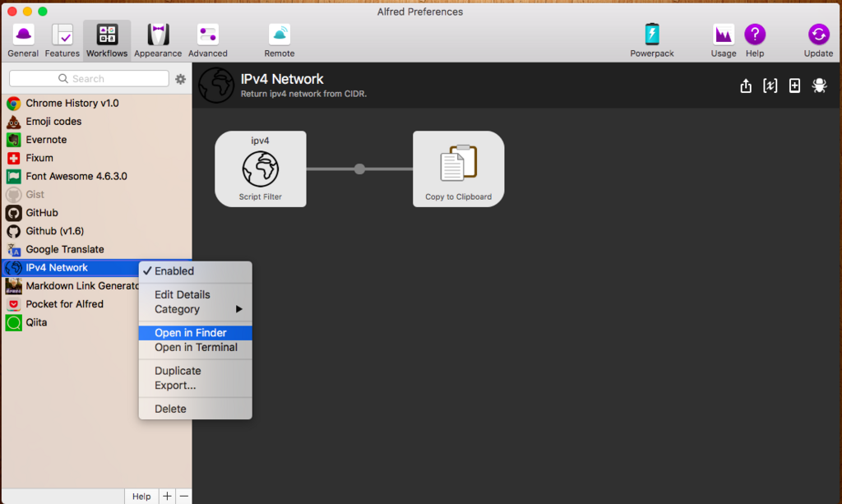
Task: Open the Remote preferences tab
Action: tap(280, 41)
